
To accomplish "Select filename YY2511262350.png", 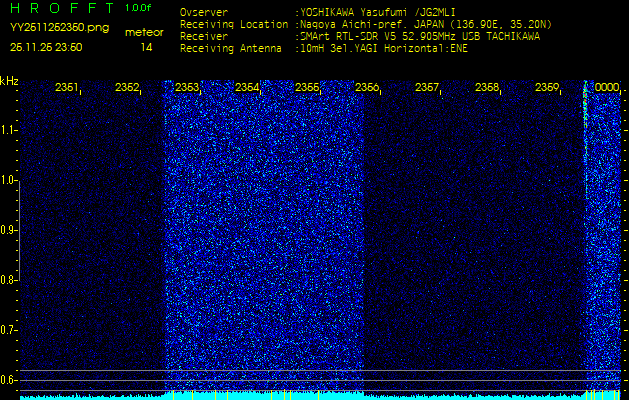I will (59, 28).
